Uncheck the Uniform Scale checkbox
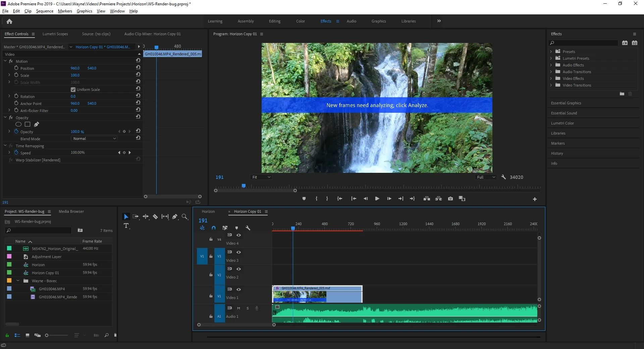644x349 pixels. [x=73, y=90]
